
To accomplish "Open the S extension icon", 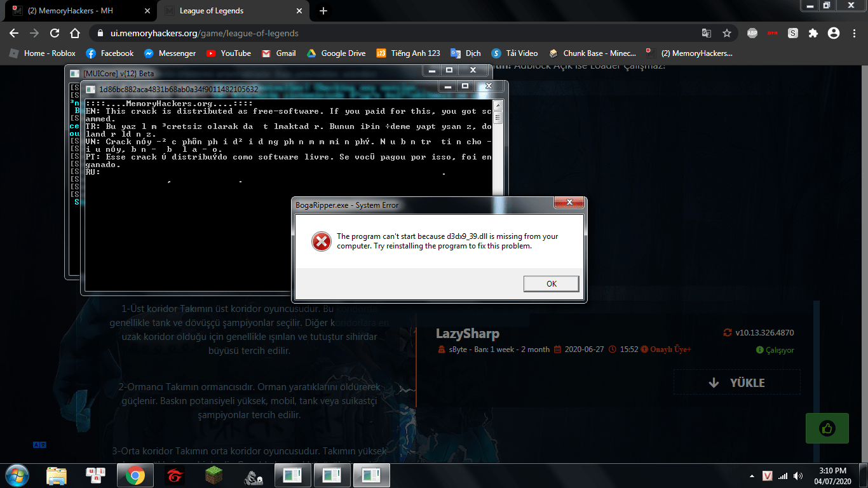I will point(793,33).
